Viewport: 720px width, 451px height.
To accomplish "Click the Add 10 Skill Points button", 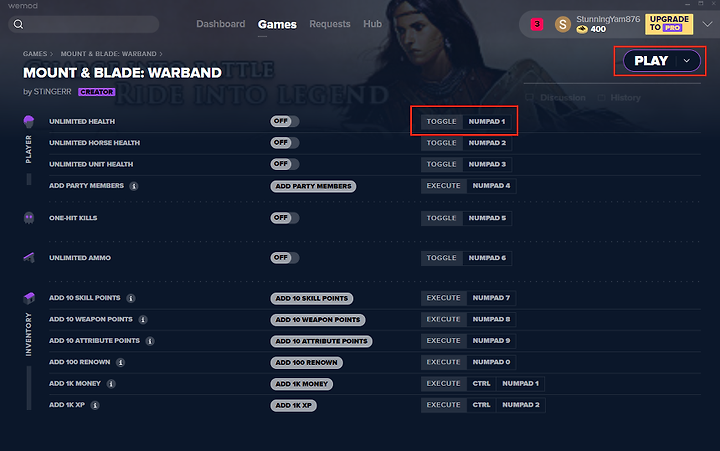I will [311, 299].
